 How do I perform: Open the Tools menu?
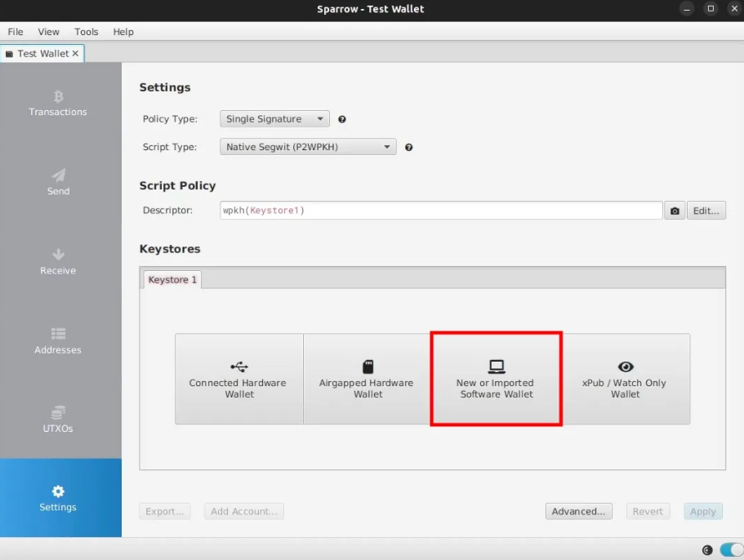click(86, 32)
